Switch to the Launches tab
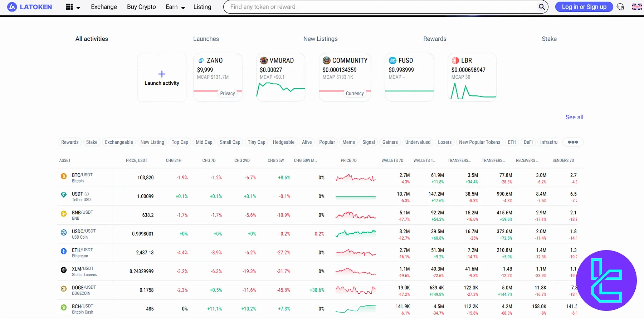644x318 pixels. [206, 39]
